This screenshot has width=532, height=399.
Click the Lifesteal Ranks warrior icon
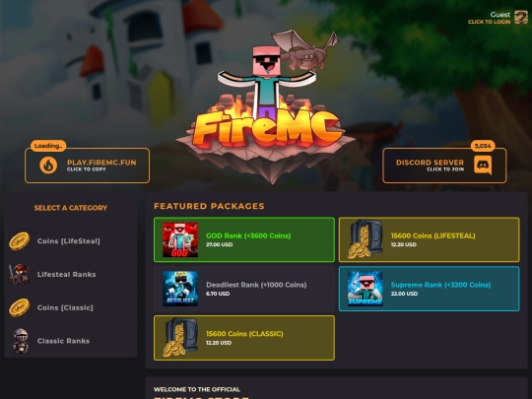click(20, 274)
